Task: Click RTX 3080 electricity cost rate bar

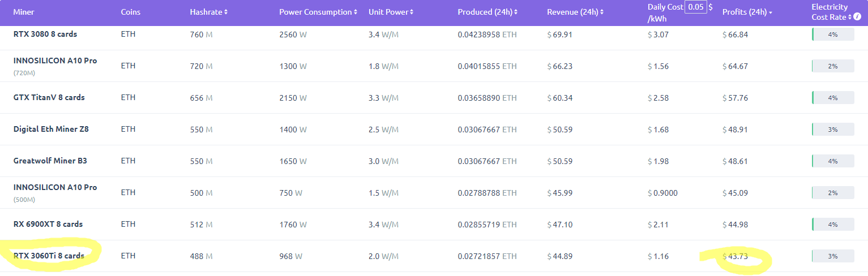Action: tap(833, 34)
